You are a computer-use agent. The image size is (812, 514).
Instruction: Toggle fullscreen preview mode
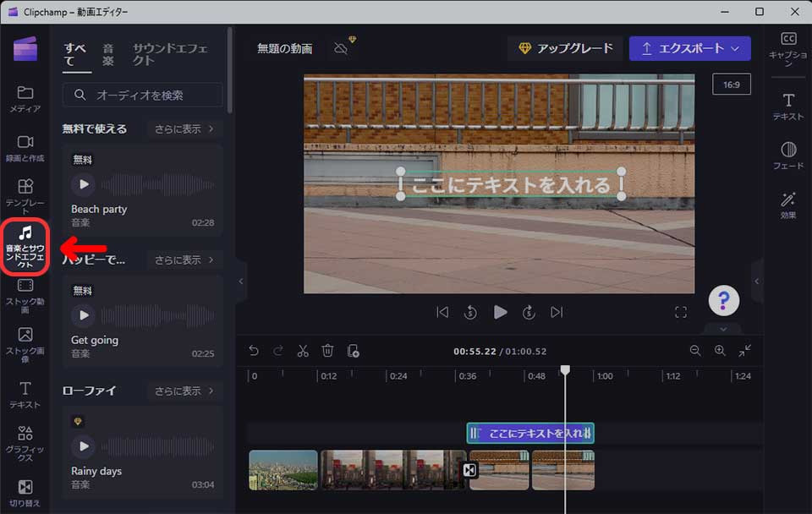click(x=681, y=313)
